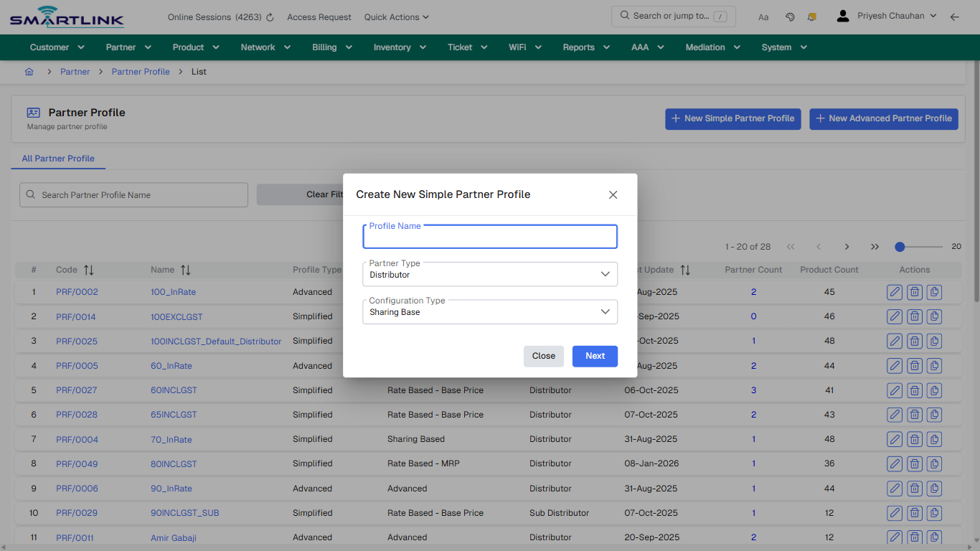Click the user avatar icon
The image size is (980, 551).
(842, 15)
